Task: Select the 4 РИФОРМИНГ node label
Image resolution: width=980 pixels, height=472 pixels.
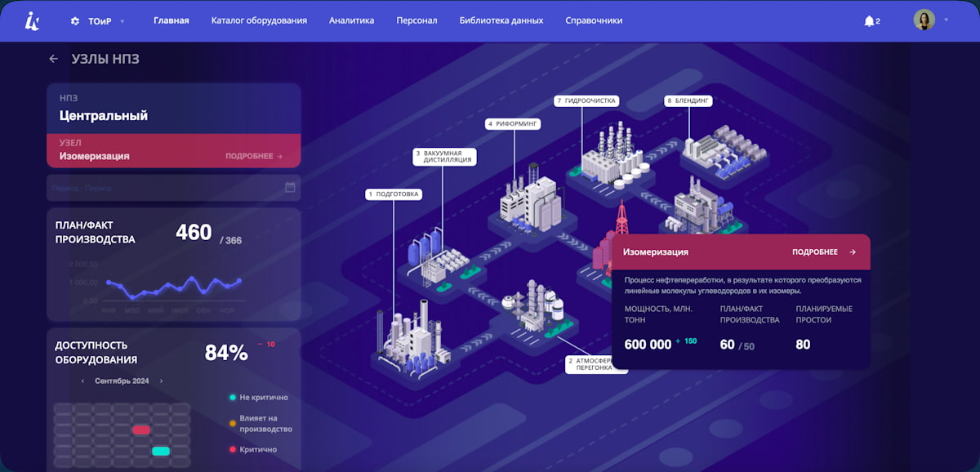Action: click(514, 124)
